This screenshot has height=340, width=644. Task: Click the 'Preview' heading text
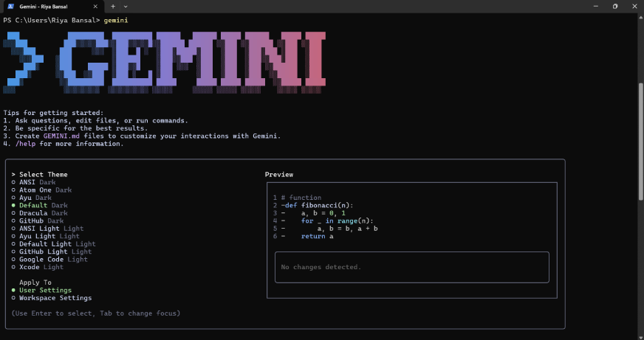click(279, 175)
